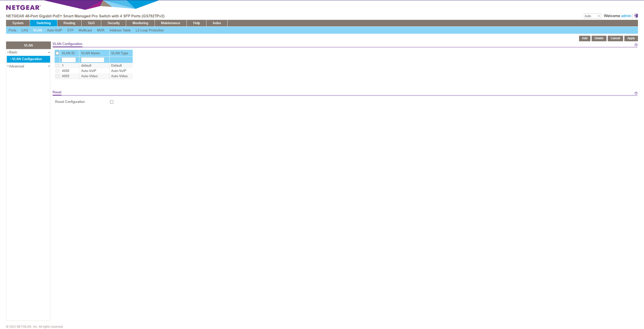Open the Auto language dropdown

592,16
